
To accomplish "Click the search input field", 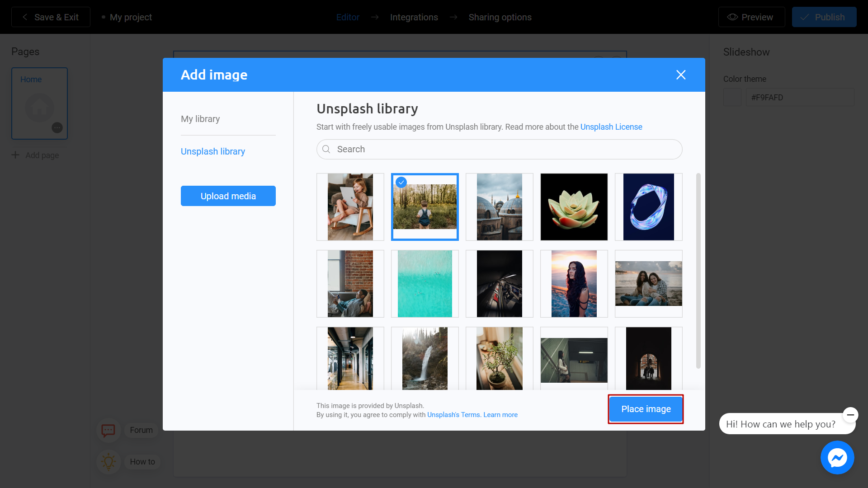I will coord(500,149).
